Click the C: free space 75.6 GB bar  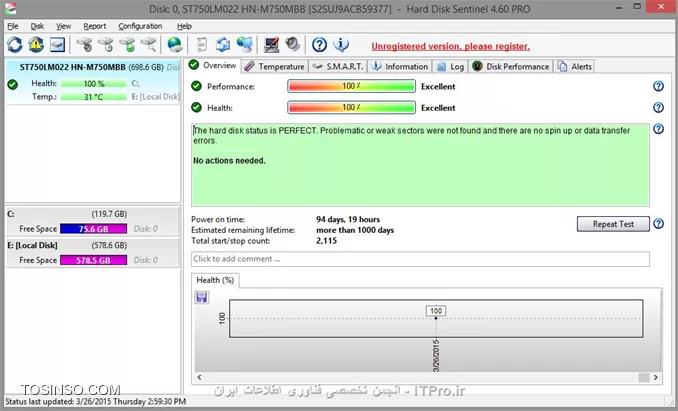(93, 229)
